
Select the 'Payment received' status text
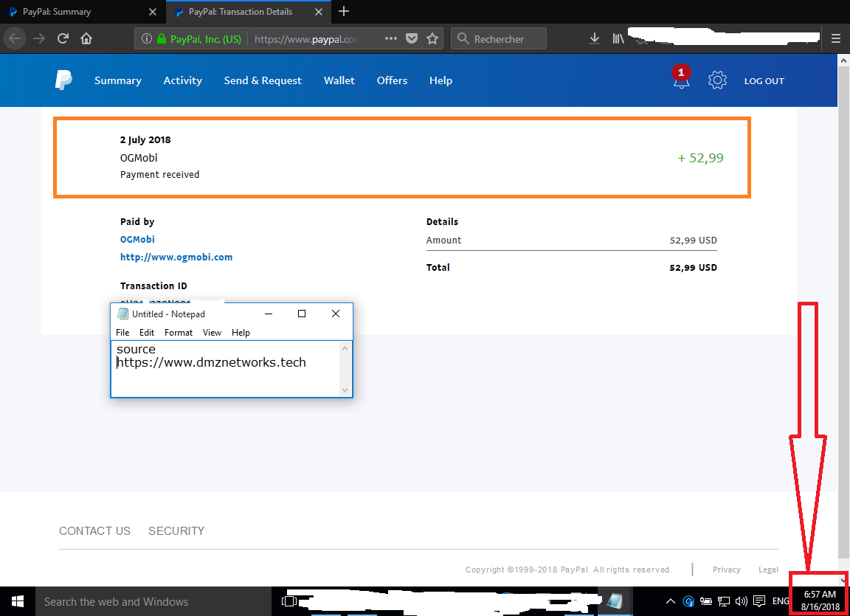(160, 174)
